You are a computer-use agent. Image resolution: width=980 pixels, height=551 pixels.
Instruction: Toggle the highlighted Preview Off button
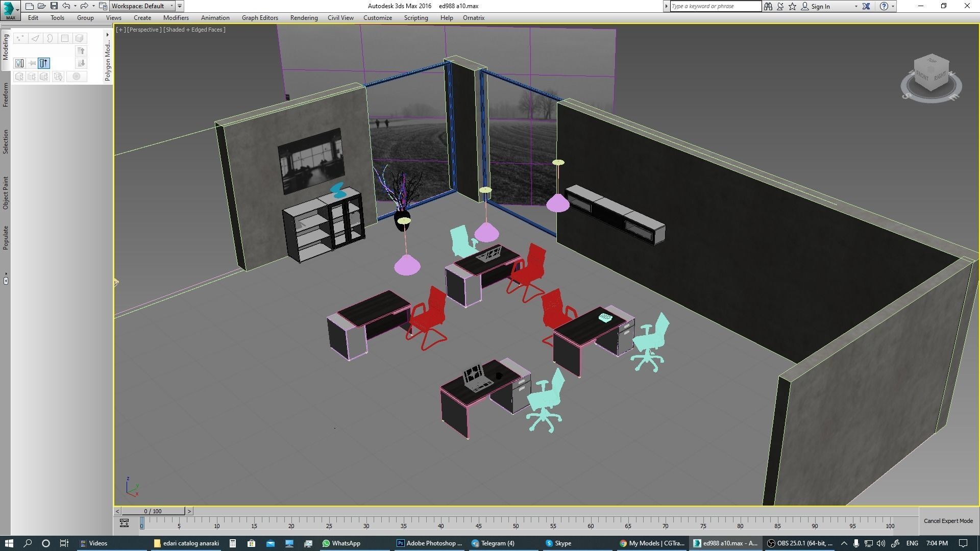44,63
